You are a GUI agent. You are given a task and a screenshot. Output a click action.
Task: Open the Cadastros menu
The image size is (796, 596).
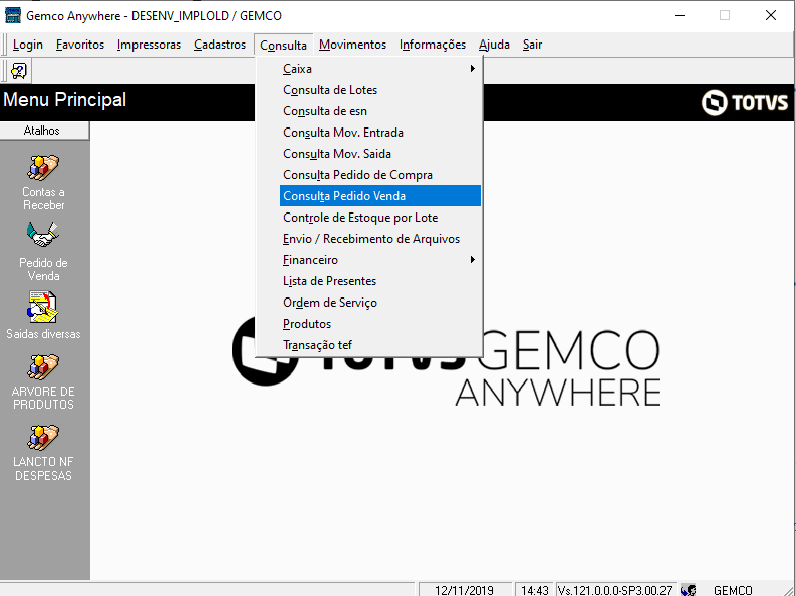click(220, 45)
